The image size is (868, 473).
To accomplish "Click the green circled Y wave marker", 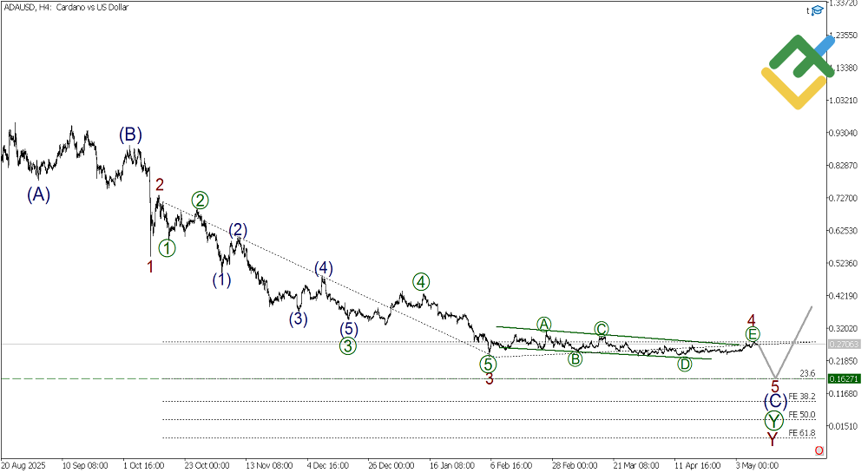I will [773, 420].
